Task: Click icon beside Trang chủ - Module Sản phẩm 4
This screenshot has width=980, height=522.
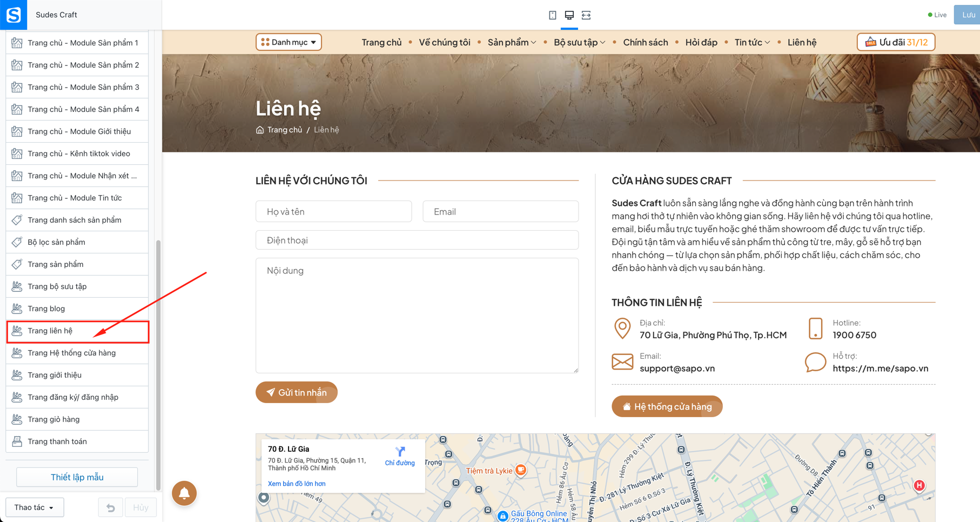Action: tap(17, 109)
